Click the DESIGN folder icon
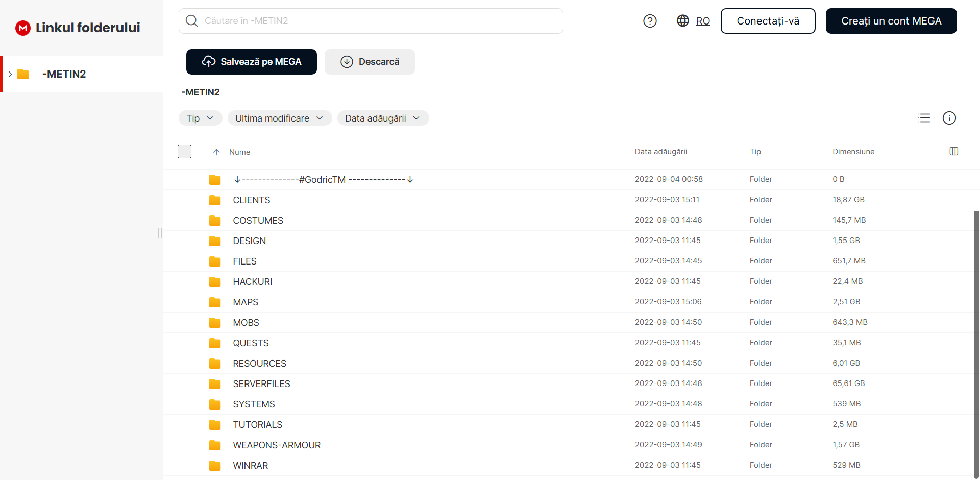 (x=215, y=241)
